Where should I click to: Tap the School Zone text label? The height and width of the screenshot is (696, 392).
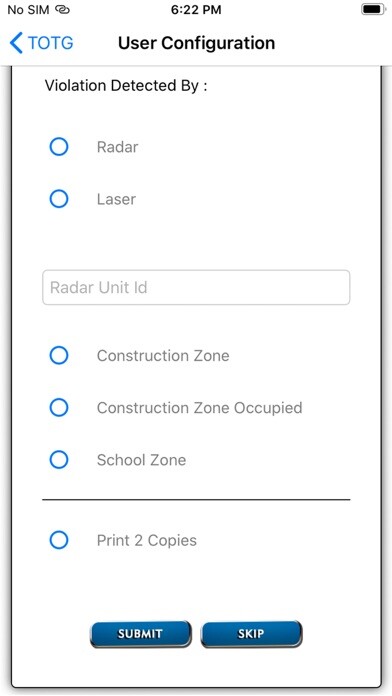(x=142, y=460)
